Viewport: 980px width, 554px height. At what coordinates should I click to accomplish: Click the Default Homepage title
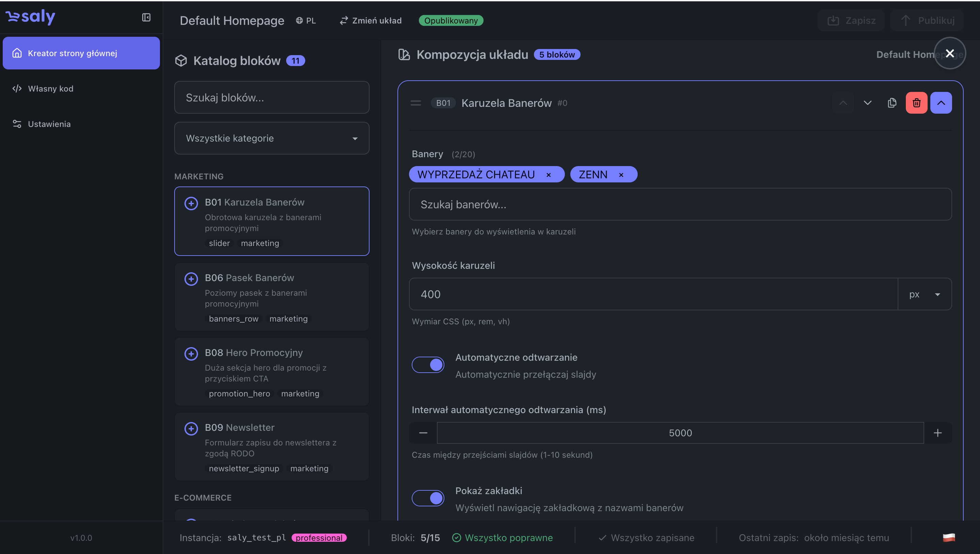[x=232, y=20]
